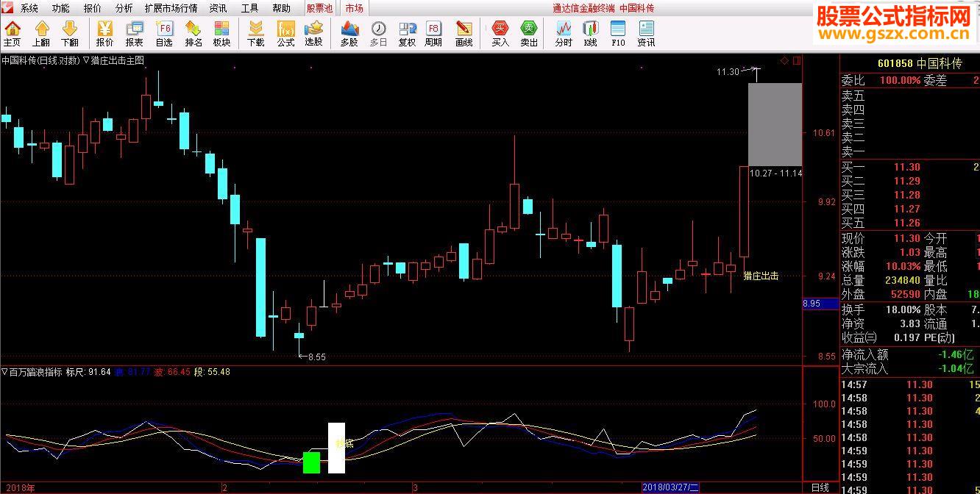The height and width of the screenshot is (494, 980).
Task: Switch to K线 candlestick chart icon
Action: (x=590, y=34)
